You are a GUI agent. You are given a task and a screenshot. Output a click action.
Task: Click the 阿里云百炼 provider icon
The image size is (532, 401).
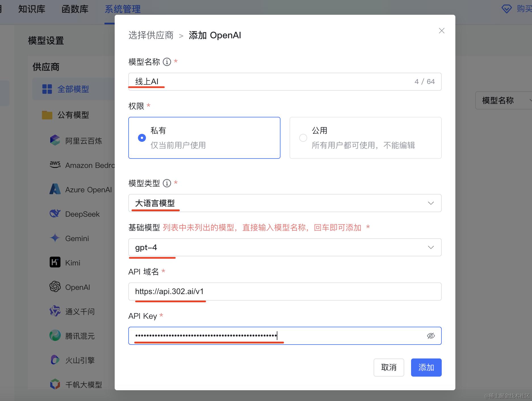pos(55,141)
